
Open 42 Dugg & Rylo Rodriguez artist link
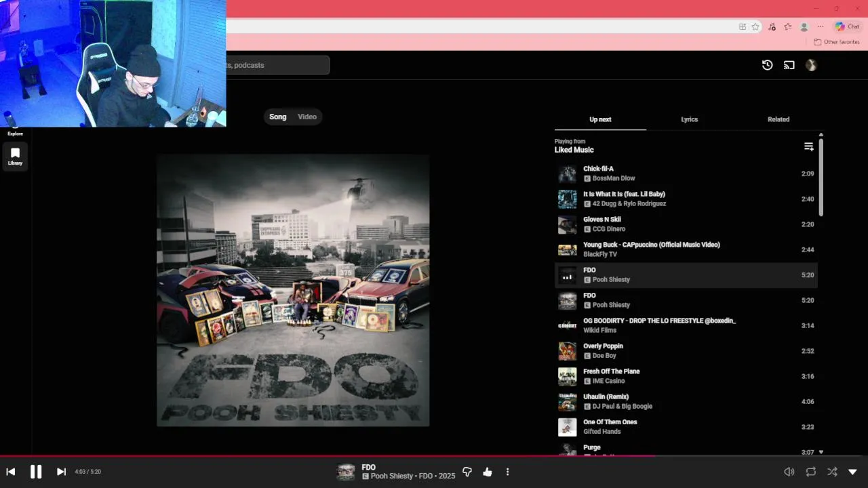coord(629,203)
